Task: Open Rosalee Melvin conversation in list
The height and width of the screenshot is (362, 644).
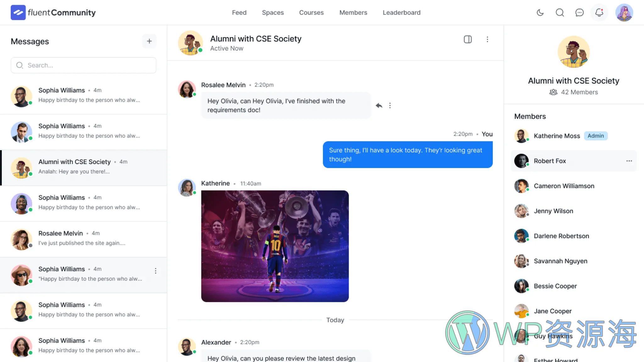Action: (84, 239)
